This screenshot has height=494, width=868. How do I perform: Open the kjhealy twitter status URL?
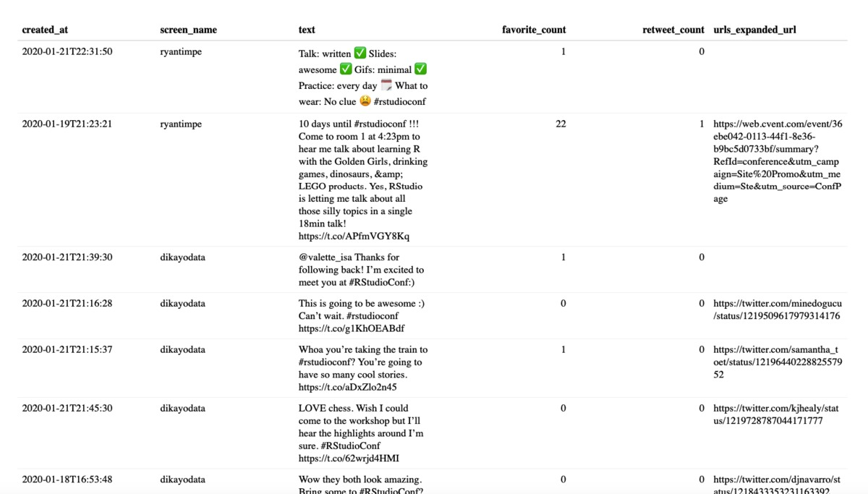click(x=778, y=414)
